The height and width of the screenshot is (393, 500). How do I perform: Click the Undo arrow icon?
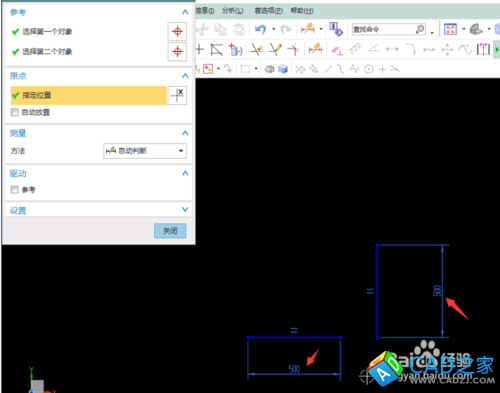click(260, 29)
